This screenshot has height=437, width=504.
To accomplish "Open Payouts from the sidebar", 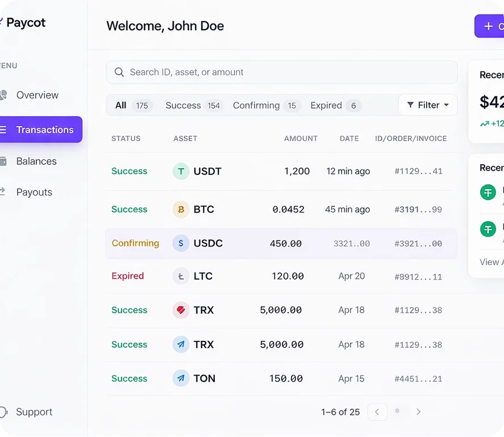I will [x=34, y=192].
